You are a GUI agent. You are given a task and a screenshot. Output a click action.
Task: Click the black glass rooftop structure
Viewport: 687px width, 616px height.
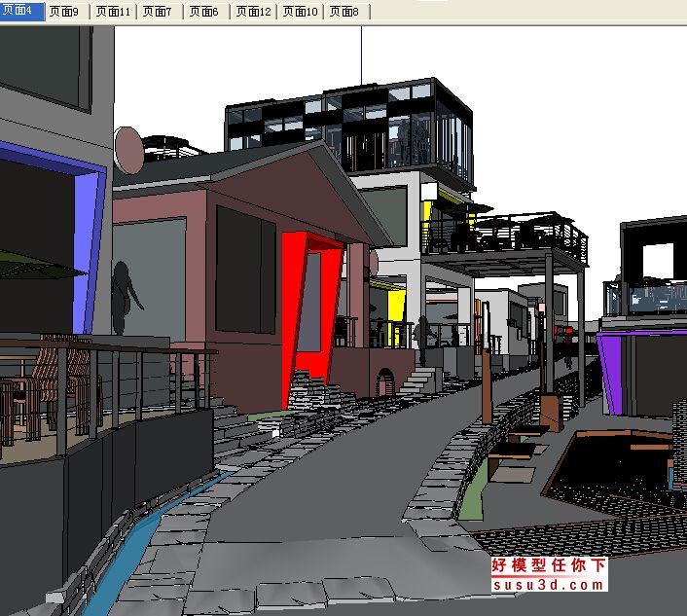pyautogui.click(x=350, y=131)
